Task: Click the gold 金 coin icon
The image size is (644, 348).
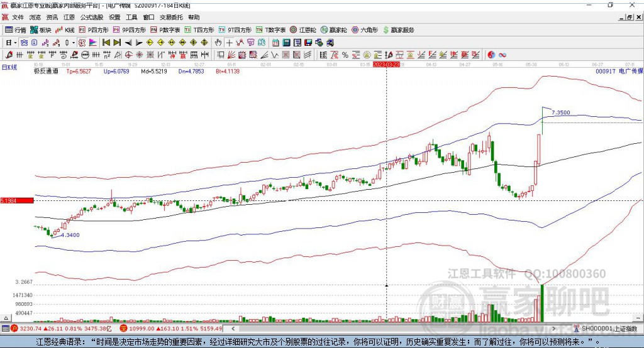Action: [x=367, y=55]
